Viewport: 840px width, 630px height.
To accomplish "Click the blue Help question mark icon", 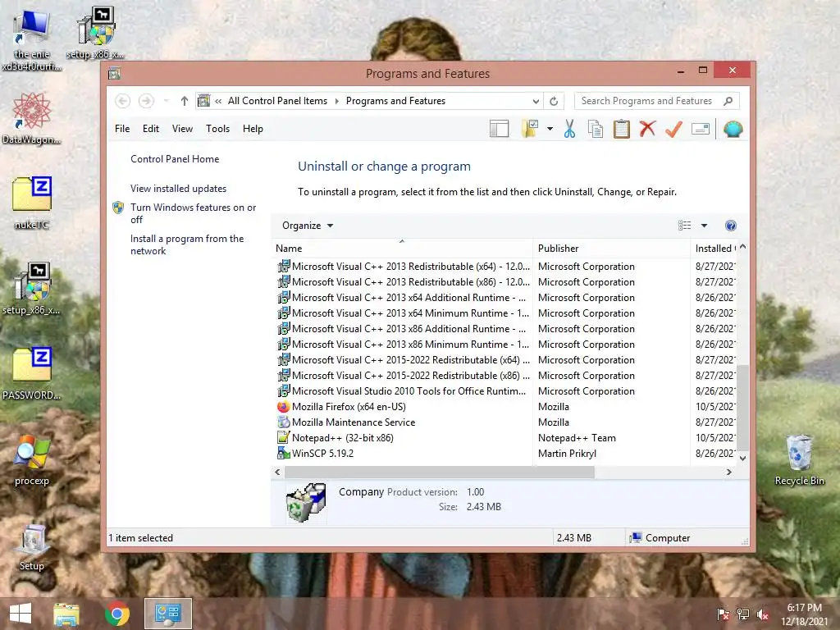I will [730, 226].
